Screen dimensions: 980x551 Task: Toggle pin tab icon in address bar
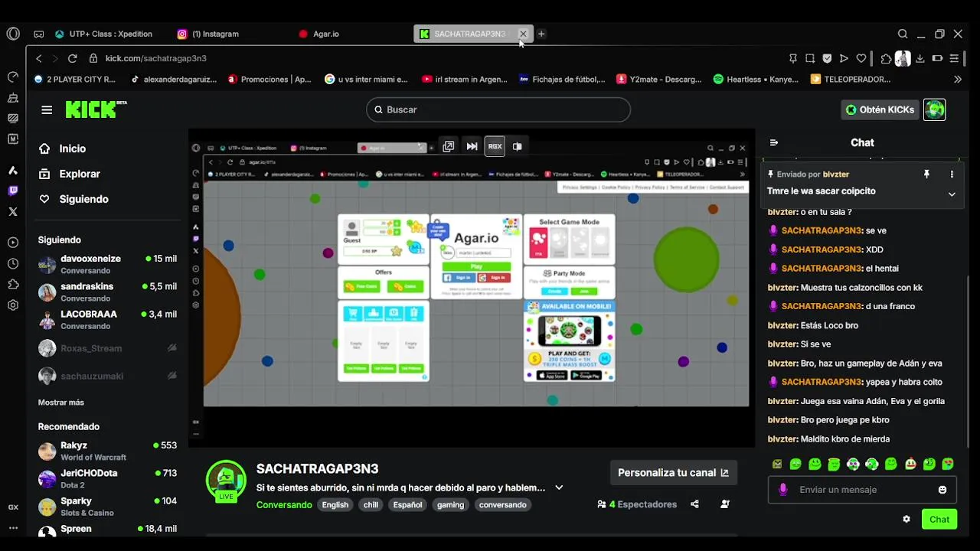pos(793,58)
